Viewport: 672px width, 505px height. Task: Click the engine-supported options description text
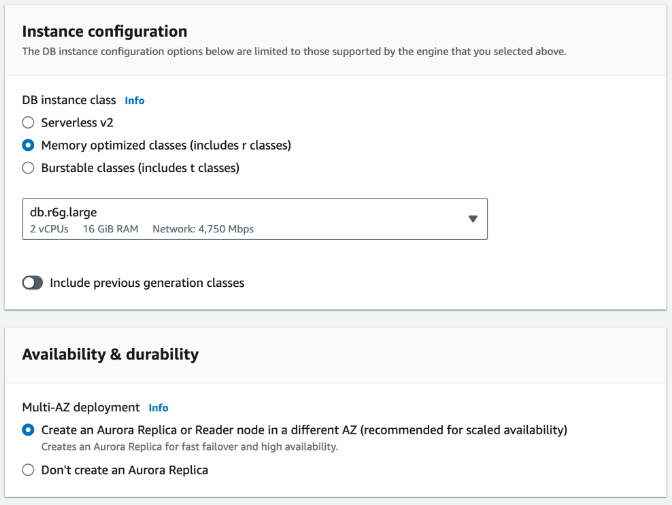coord(294,51)
